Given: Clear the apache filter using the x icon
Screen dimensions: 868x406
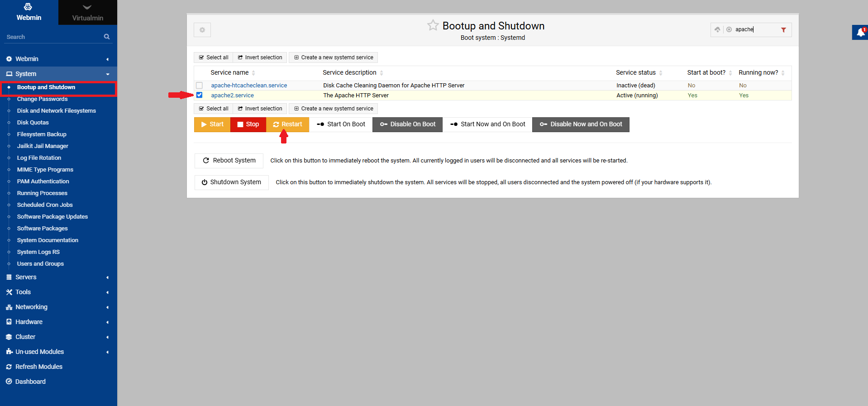Looking at the screenshot, I should click(x=729, y=29).
